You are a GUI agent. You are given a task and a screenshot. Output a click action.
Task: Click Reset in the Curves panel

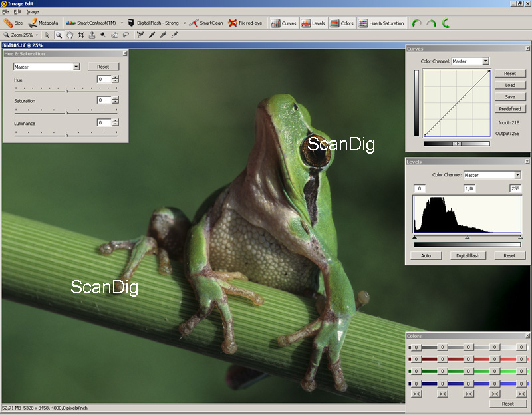(x=510, y=74)
